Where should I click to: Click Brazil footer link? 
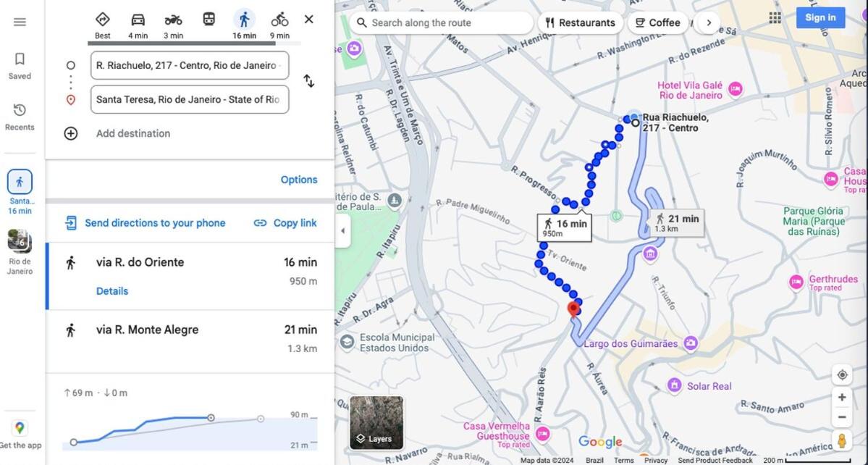pyautogui.click(x=594, y=461)
